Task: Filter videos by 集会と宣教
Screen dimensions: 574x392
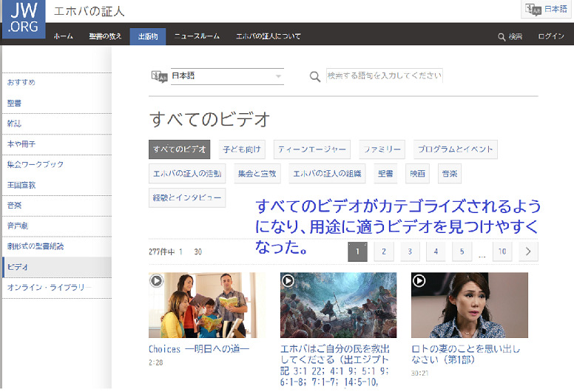Action: [x=257, y=174]
